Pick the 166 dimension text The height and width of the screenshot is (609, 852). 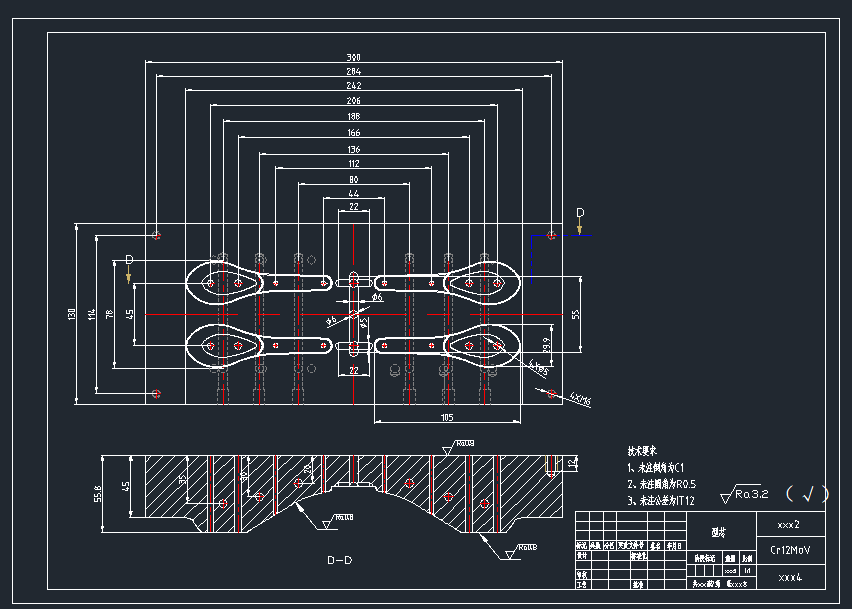pyautogui.click(x=354, y=133)
